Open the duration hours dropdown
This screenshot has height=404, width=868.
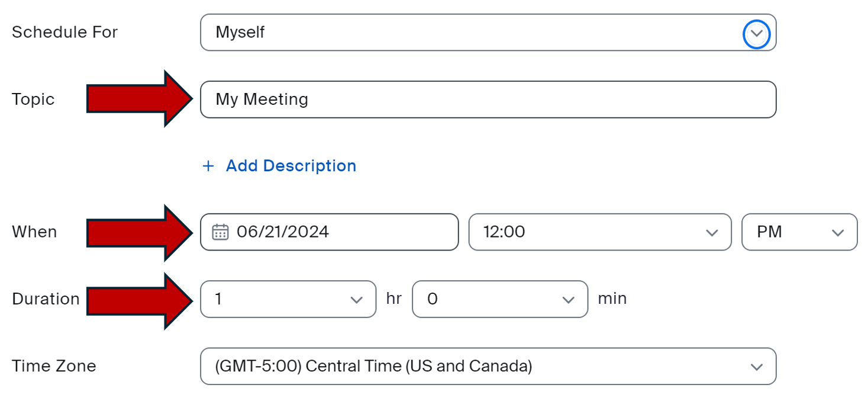[288, 299]
